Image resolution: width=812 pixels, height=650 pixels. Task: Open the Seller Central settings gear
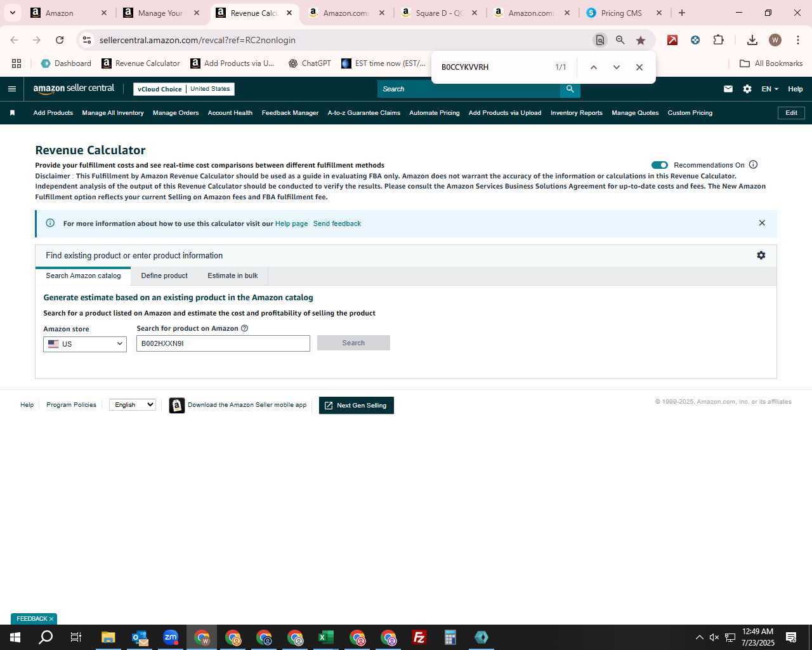(747, 89)
